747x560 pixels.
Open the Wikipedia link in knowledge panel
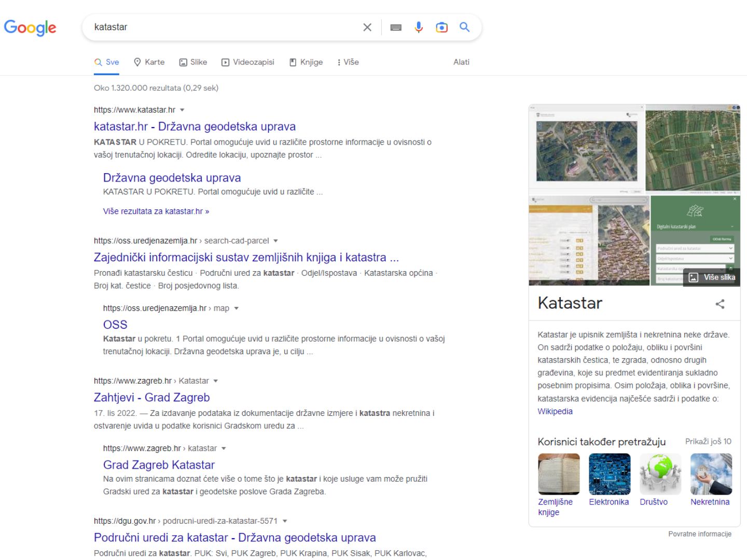point(555,411)
